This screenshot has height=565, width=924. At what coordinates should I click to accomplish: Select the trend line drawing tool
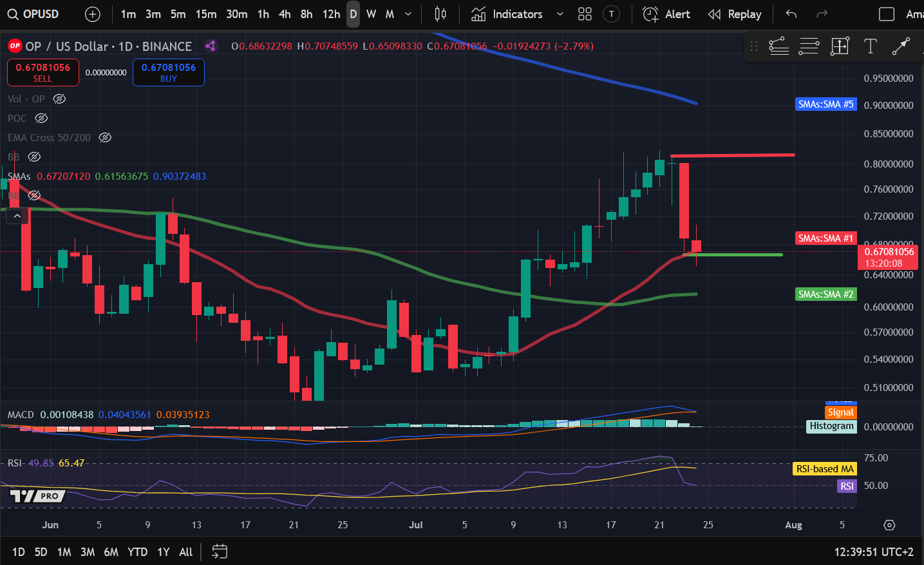779,46
